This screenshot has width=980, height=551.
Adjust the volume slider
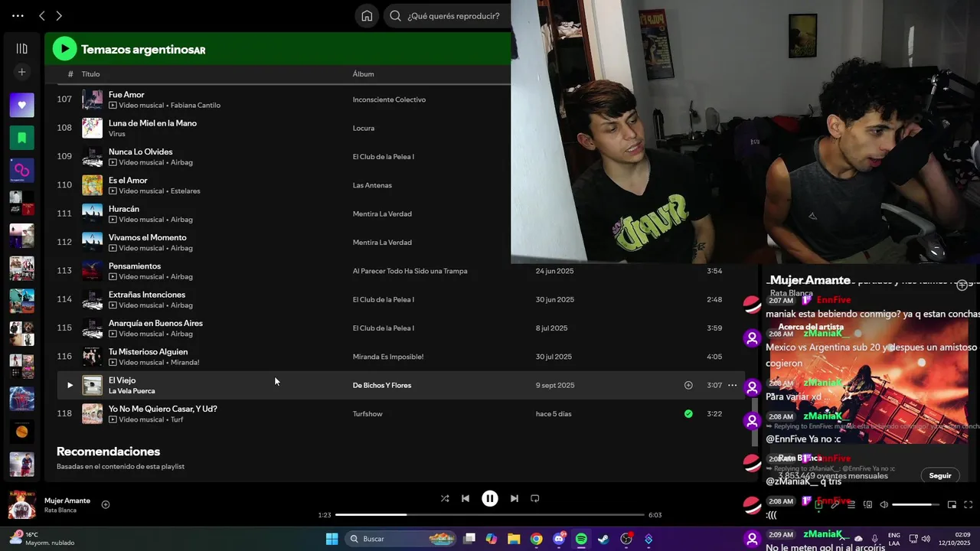tap(916, 505)
